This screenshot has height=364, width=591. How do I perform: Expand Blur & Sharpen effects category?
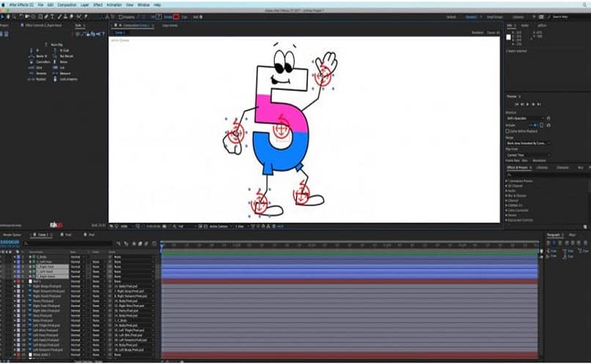click(x=506, y=196)
